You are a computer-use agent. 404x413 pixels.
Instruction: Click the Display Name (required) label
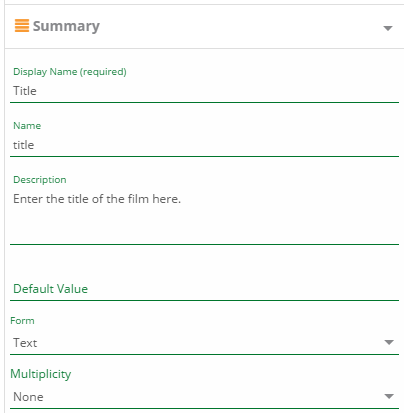click(70, 72)
